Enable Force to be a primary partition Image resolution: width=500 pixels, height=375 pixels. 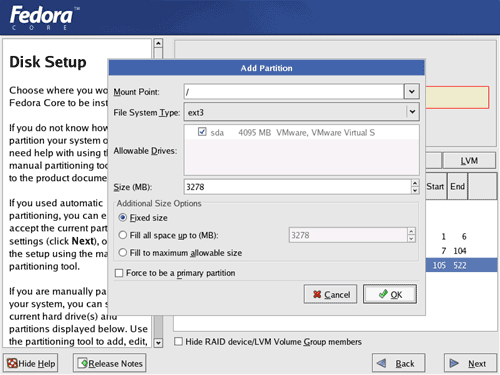point(119,273)
